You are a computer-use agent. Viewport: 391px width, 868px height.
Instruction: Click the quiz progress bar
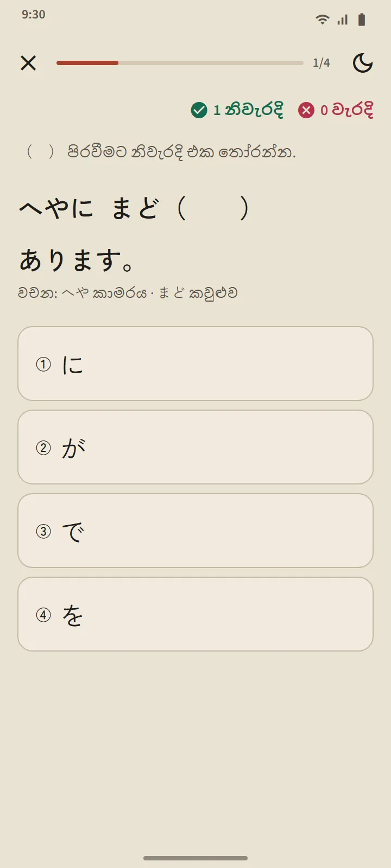pos(180,63)
